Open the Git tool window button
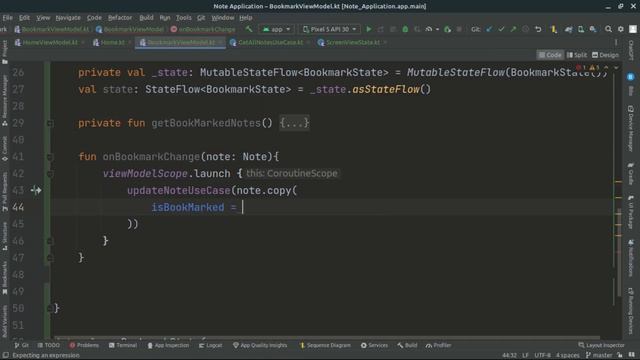 (22, 345)
